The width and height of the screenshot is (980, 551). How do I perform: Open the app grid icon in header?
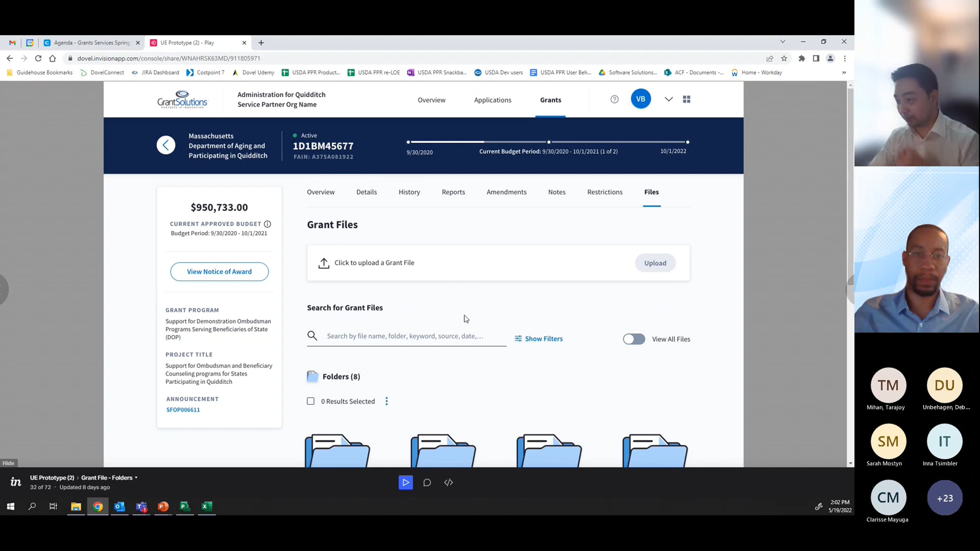686,99
